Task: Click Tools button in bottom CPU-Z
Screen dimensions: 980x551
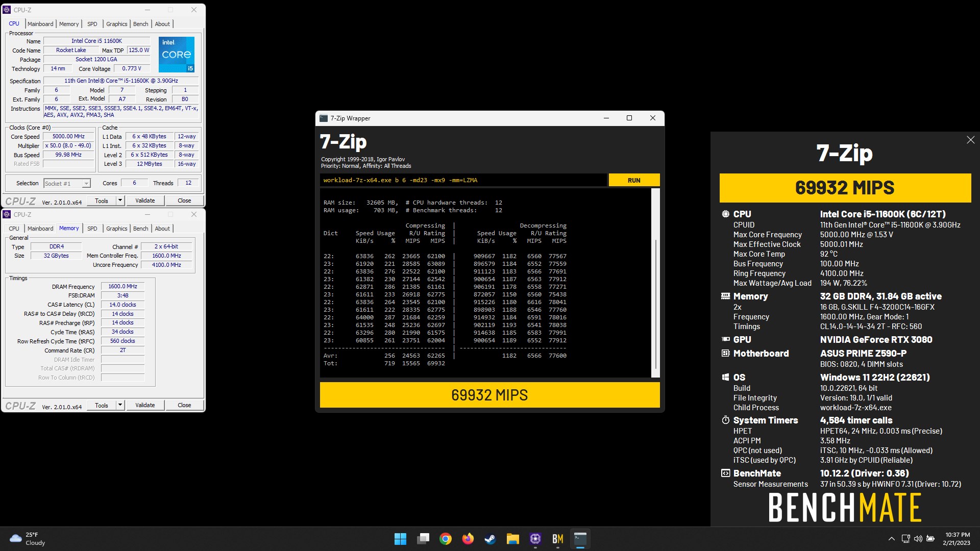Action: click(x=102, y=405)
